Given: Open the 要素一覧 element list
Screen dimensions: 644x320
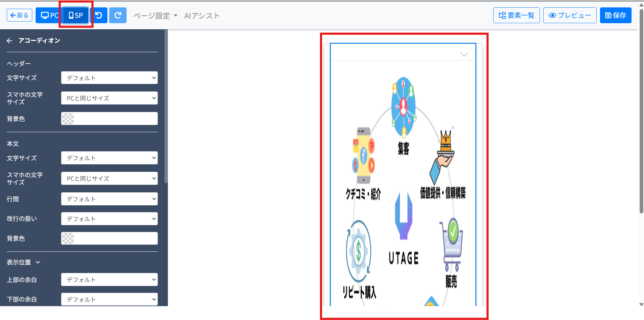Looking at the screenshot, I should [x=516, y=15].
